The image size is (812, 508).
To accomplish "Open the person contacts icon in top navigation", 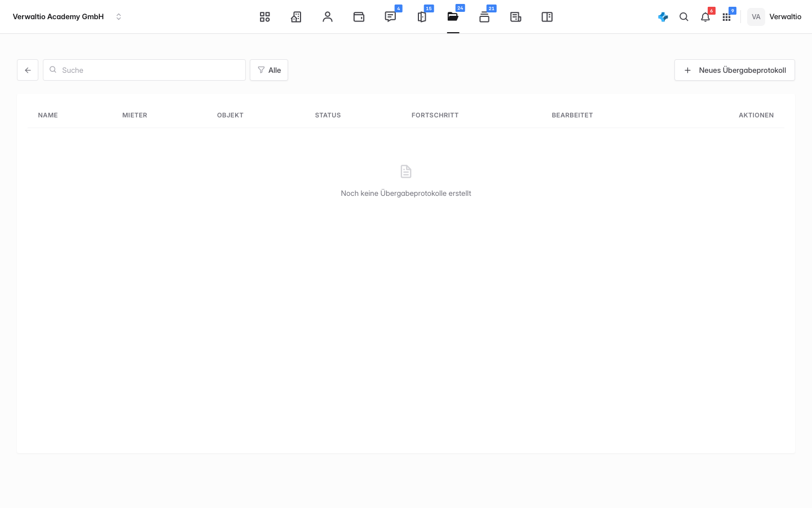I will pyautogui.click(x=328, y=17).
